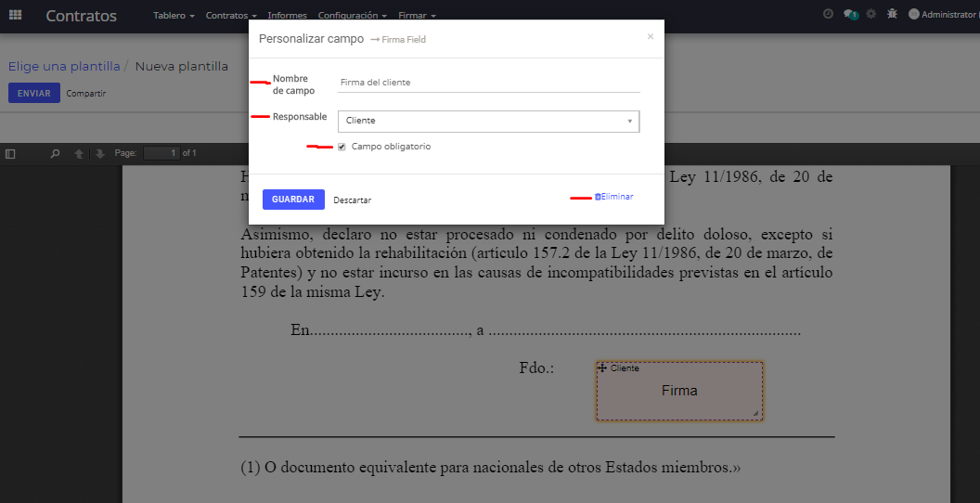Click the 'Firma Field' dialog subtitle
This screenshot has width=980, height=503.
point(404,39)
